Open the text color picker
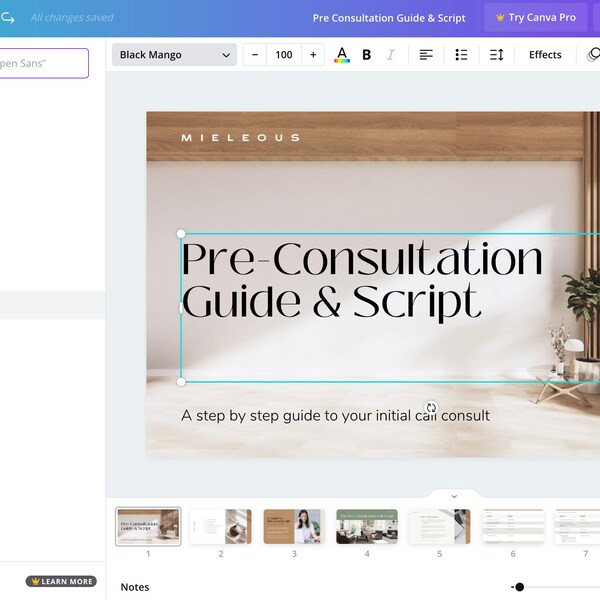The width and height of the screenshot is (600, 600). pos(342,55)
